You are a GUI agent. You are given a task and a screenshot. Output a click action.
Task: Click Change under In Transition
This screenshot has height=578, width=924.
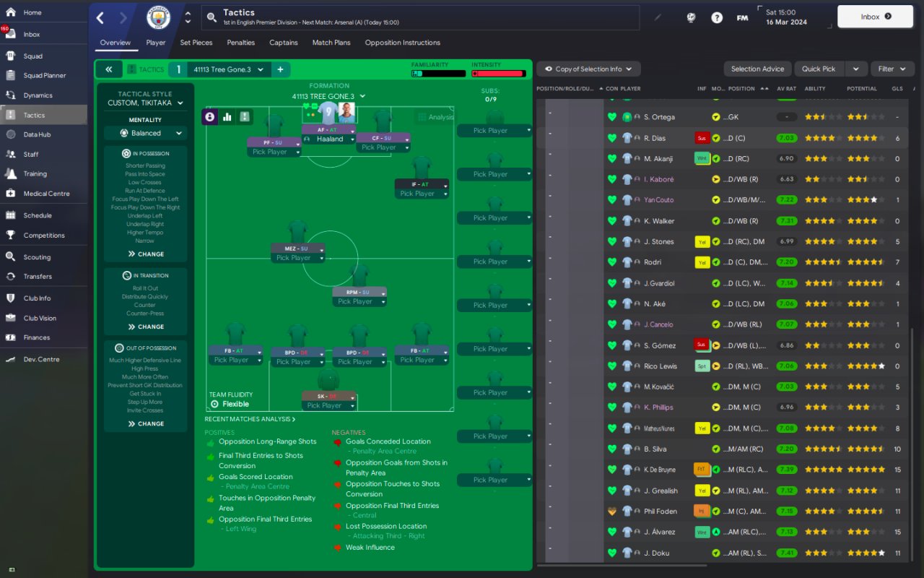(x=146, y=327)
